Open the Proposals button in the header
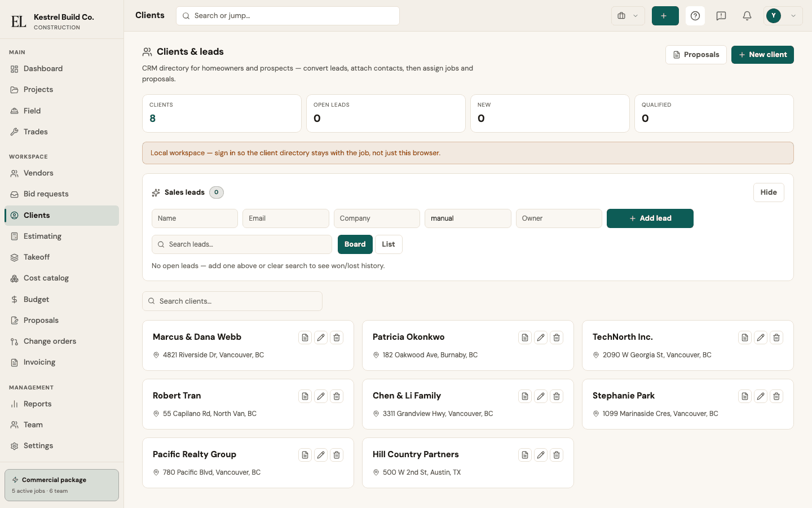Viewport: 812px width, 508px height. pos(696,55)
